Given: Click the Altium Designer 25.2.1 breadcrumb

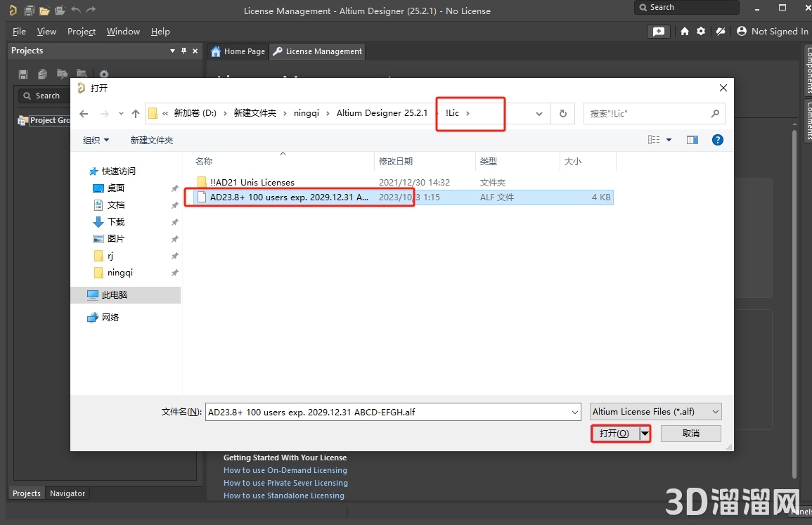Looking at the screenshot, I should tap(382, 113).
